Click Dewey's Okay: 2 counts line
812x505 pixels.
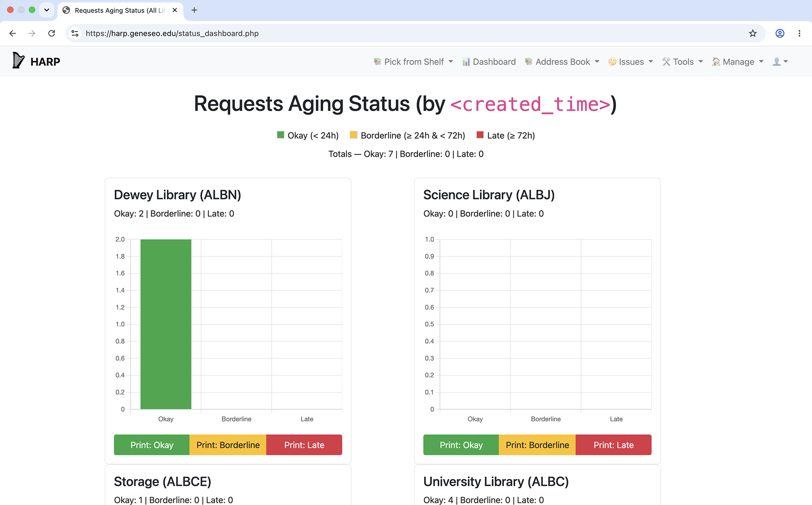(174, 214)
